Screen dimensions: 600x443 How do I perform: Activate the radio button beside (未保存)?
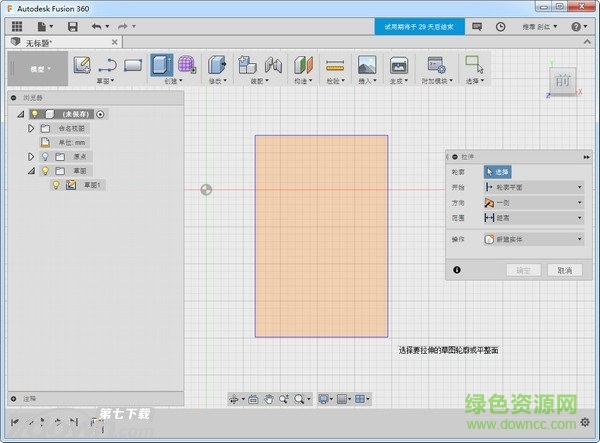101,114
